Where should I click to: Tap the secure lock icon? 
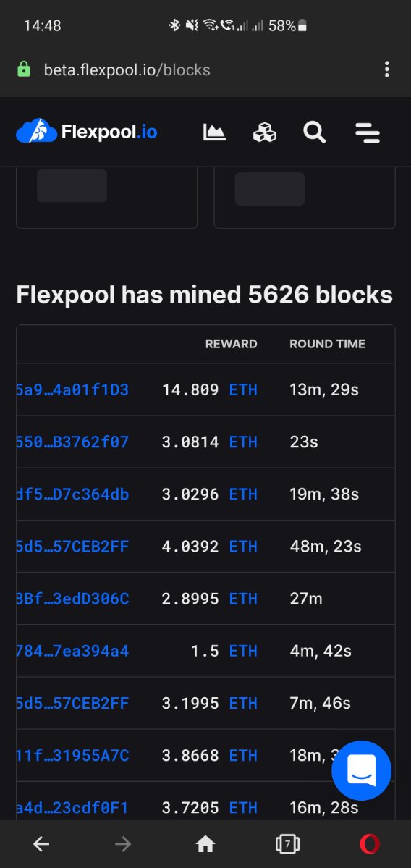click(x=24, y=69)
